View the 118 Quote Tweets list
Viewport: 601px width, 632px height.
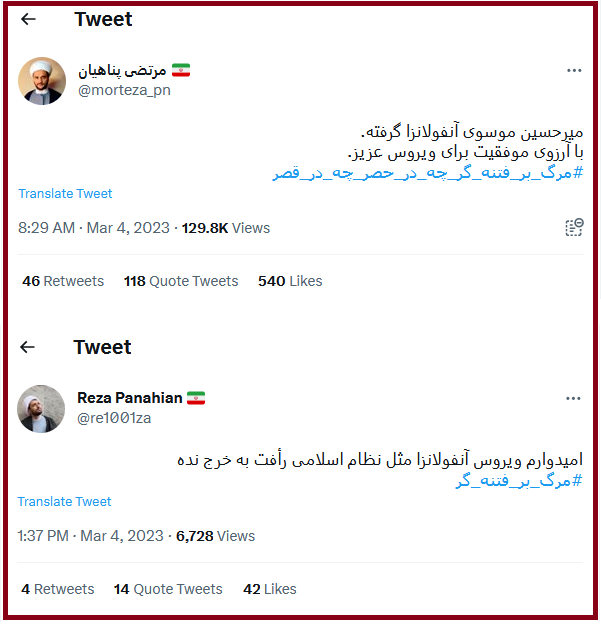click(181, 281)
